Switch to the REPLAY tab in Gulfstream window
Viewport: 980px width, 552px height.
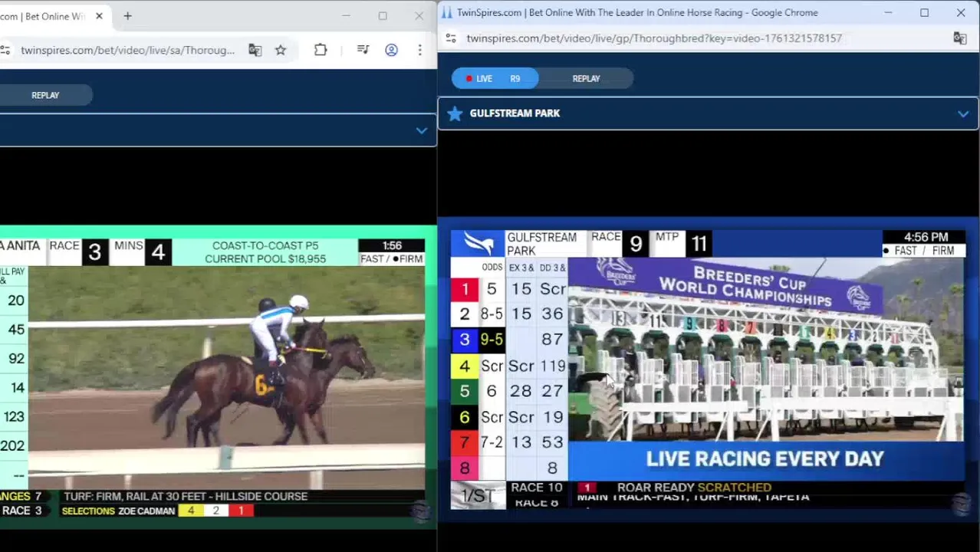(x=586, y=78)
